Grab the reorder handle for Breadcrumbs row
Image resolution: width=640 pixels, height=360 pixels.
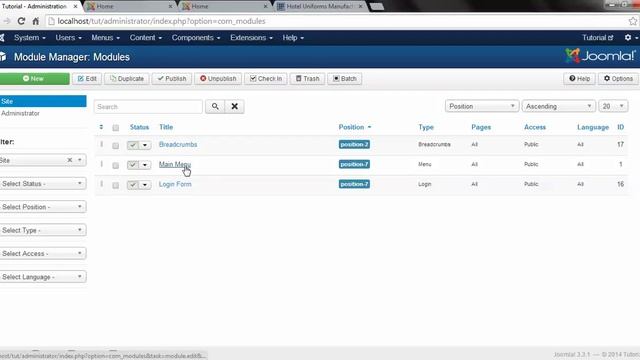[102, 144]
